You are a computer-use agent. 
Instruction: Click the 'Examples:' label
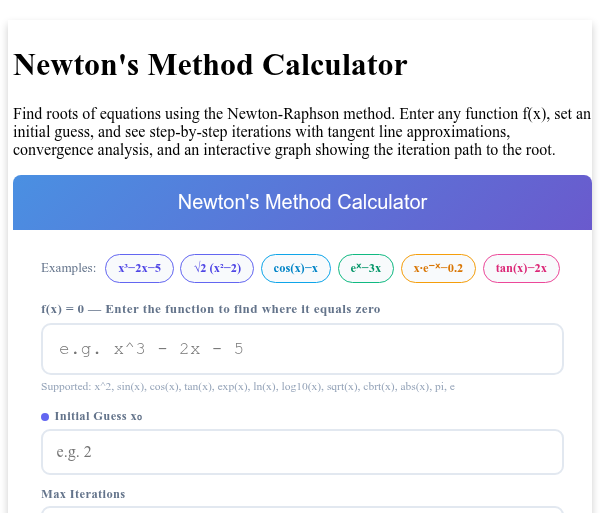click(68, 268)
